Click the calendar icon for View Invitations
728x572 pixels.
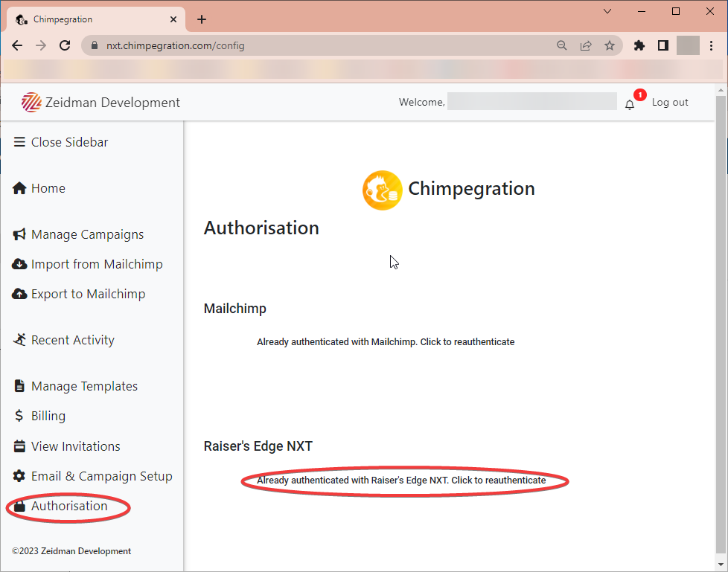tap(19, 446)
